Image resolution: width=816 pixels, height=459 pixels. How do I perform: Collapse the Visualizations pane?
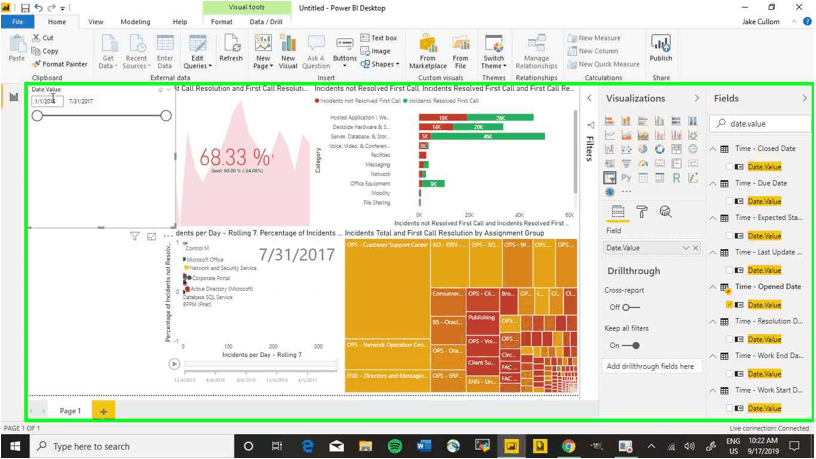pyautogui.click(x=697, y=98)
